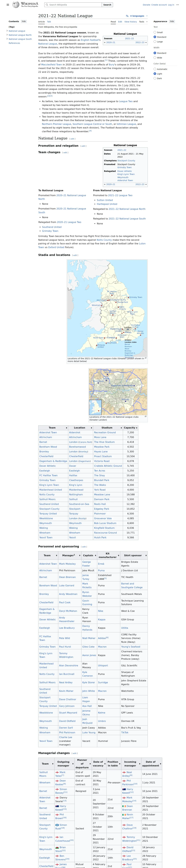The width and height of the screenshot is (186, 868).
Task: Click the Log in link
Action: 171,5
